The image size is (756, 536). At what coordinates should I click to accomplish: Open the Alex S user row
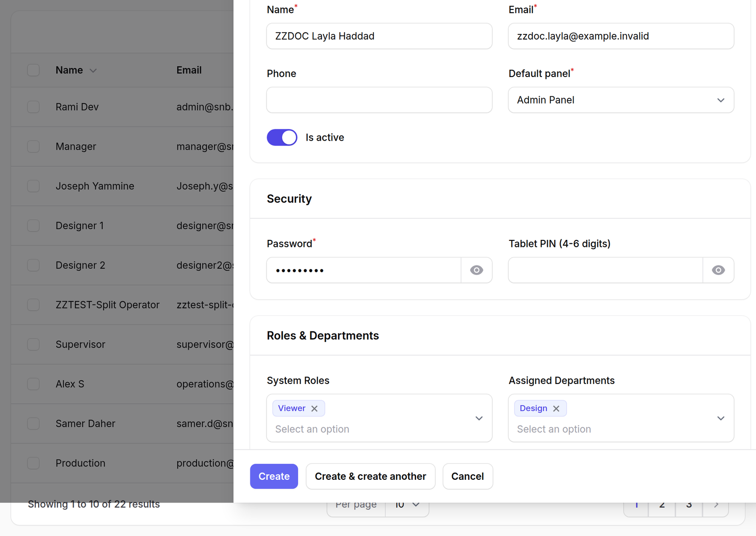pos(123,384)
